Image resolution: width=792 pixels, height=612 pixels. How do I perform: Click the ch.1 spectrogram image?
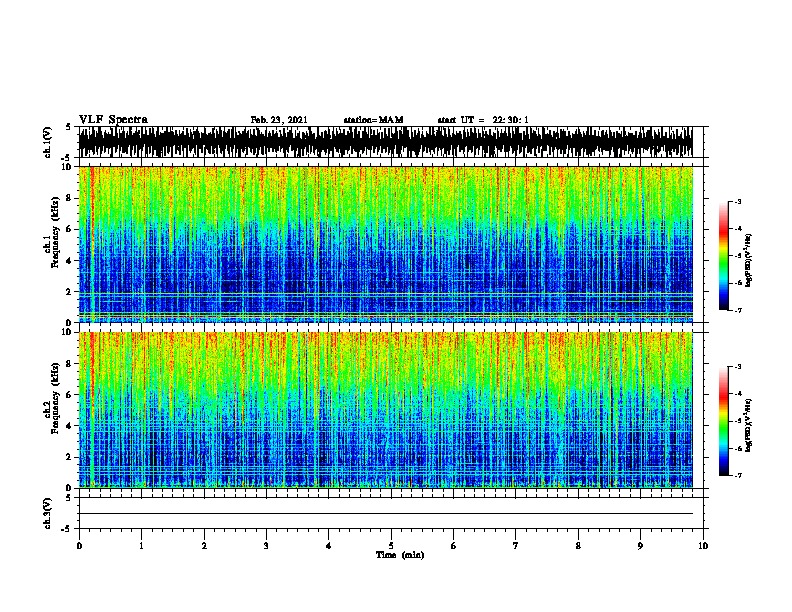pyautogui.click(x=385, y=244)
